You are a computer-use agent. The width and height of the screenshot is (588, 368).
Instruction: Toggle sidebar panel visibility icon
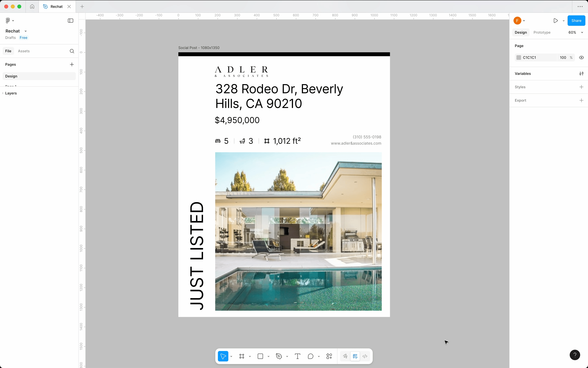point(71,21)
